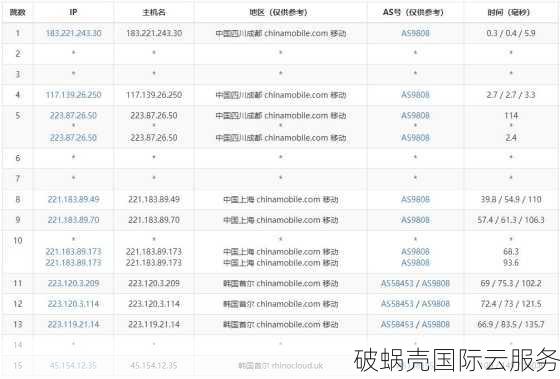Open the 45.154.12.35 IP link in hop 15
The width and height of the screenshot is (560, 379).
(x=73, y=365)
